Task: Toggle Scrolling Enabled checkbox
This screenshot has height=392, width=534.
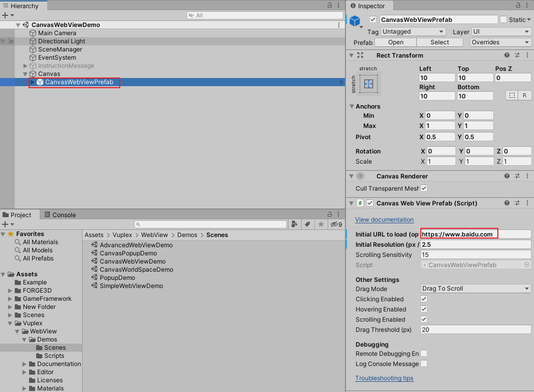Action: pos(424,319)
